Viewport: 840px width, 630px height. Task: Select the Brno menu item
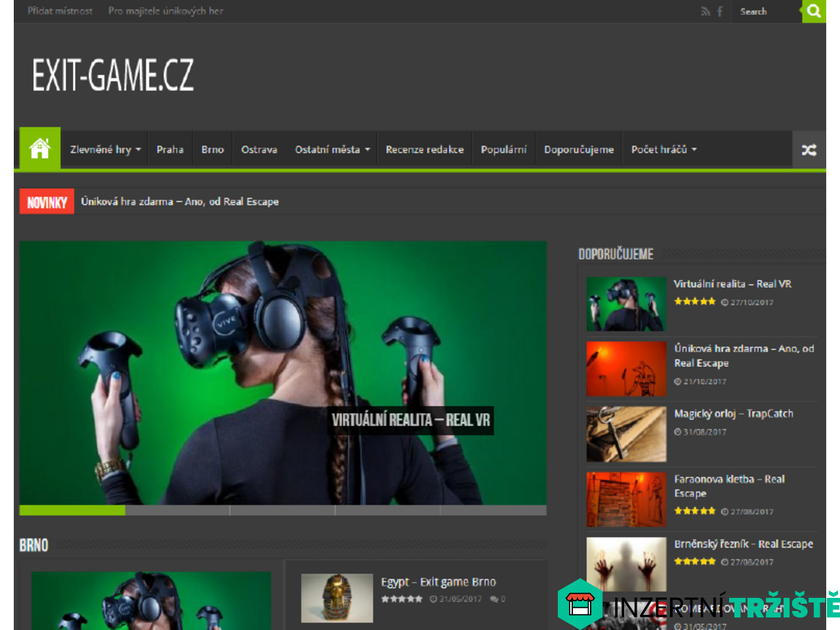[x=213, y=150]
